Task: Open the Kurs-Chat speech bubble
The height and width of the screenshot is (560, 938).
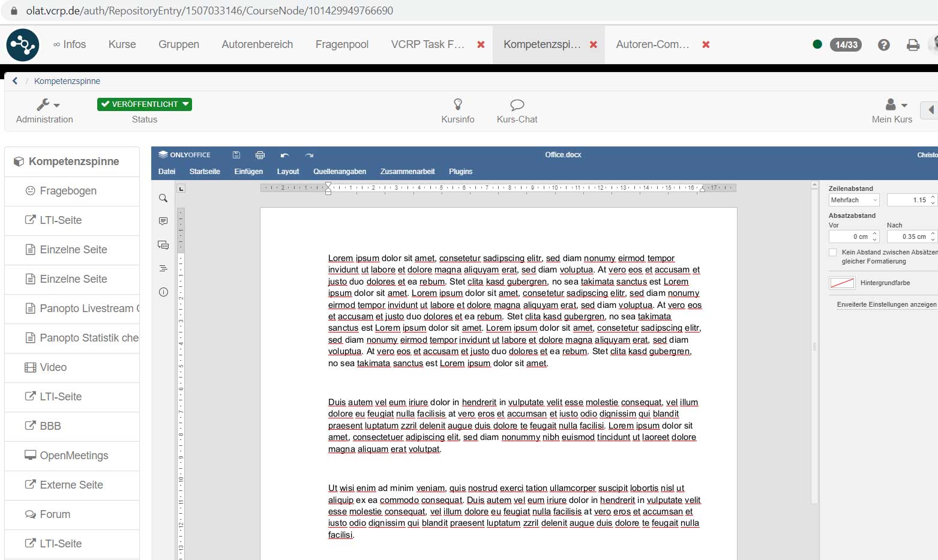Action: coord(517,105)
